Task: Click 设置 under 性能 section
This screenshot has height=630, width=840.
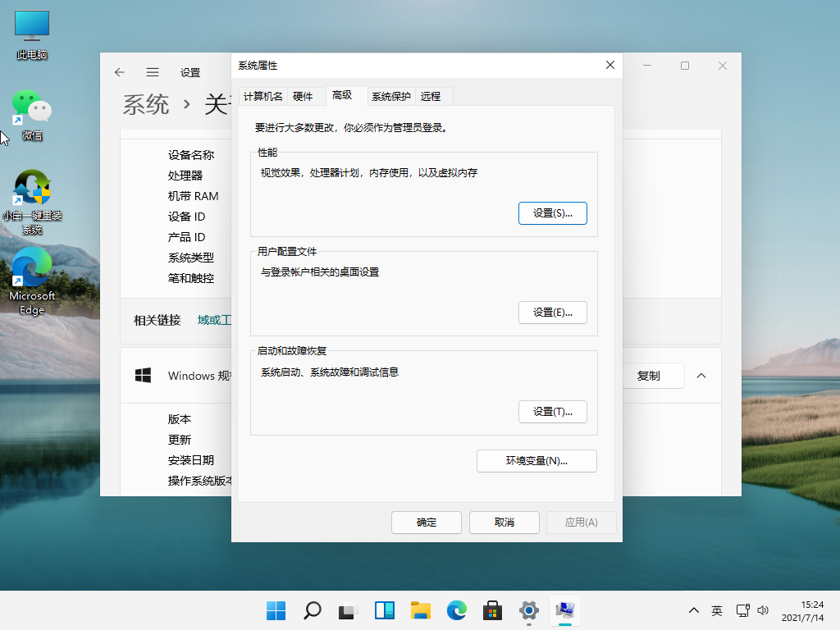Action: (552, 212)
